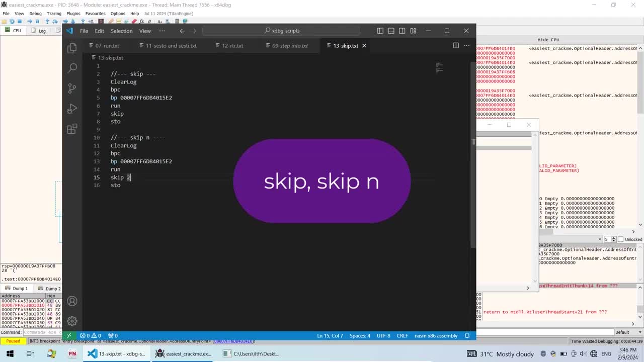644x362 pixels.
Task: Click the split editor right icon
Action: 456,45
